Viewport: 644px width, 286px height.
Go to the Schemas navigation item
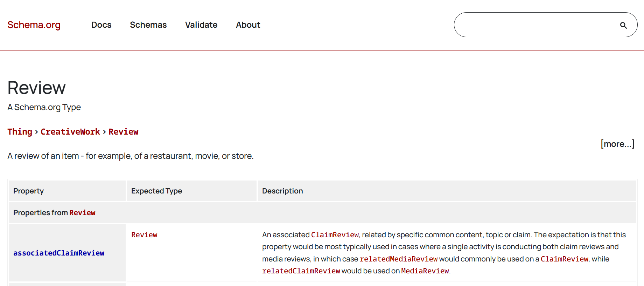[x=148, y=25]
